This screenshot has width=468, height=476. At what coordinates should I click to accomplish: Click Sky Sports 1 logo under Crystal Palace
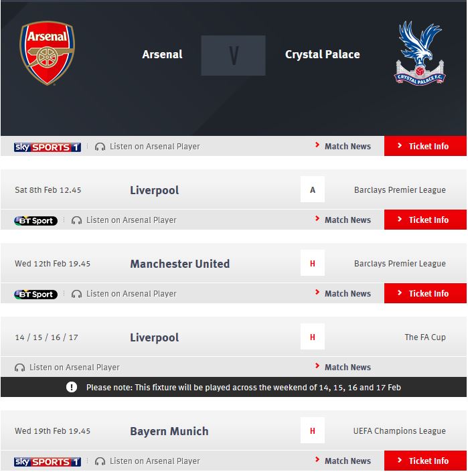point(48,147)
